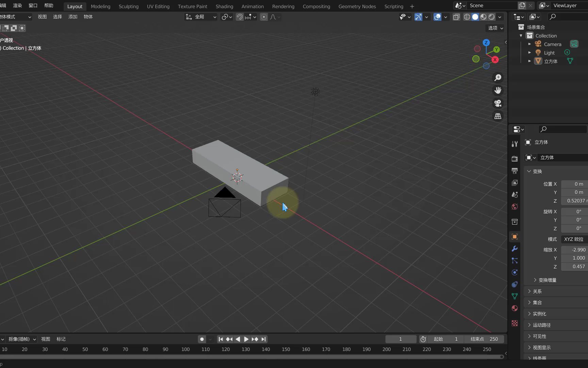588x368 pixels.
Task: Expand the Camera item in outliner
Action: 529,44
